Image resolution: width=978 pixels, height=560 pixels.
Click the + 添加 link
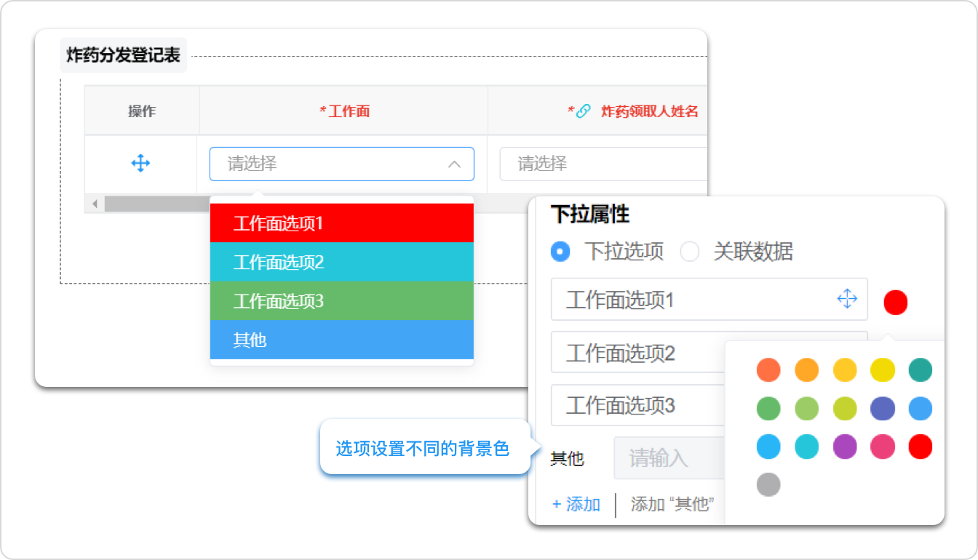tap(576, 505)
